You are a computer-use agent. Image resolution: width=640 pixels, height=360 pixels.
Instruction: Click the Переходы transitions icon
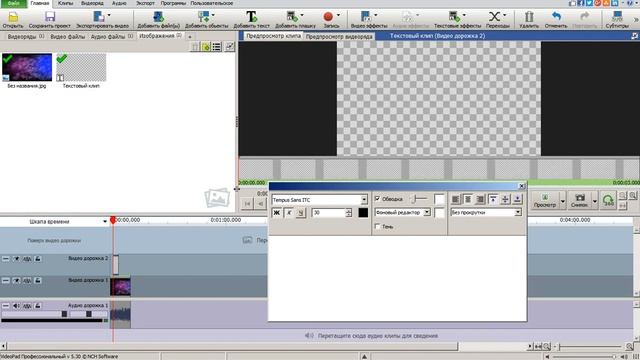coord(494,17)
